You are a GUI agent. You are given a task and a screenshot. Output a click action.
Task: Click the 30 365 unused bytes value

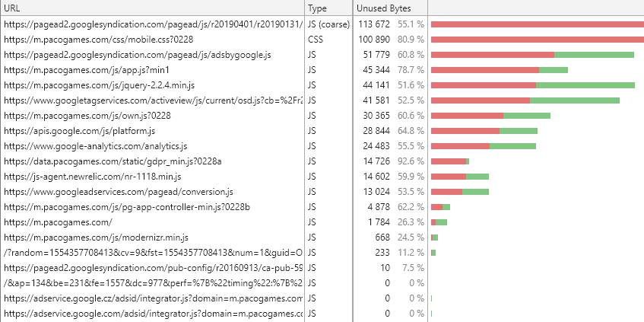point(376,116)
